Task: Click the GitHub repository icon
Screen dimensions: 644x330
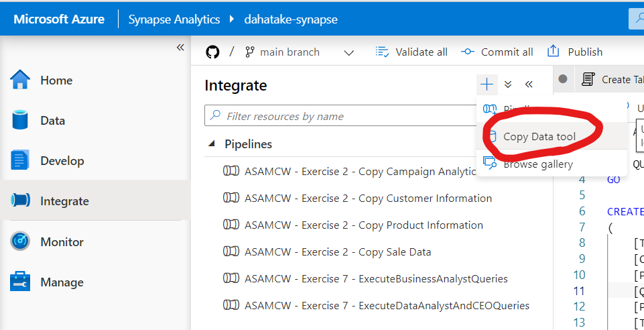Action: tap(212, 52)
